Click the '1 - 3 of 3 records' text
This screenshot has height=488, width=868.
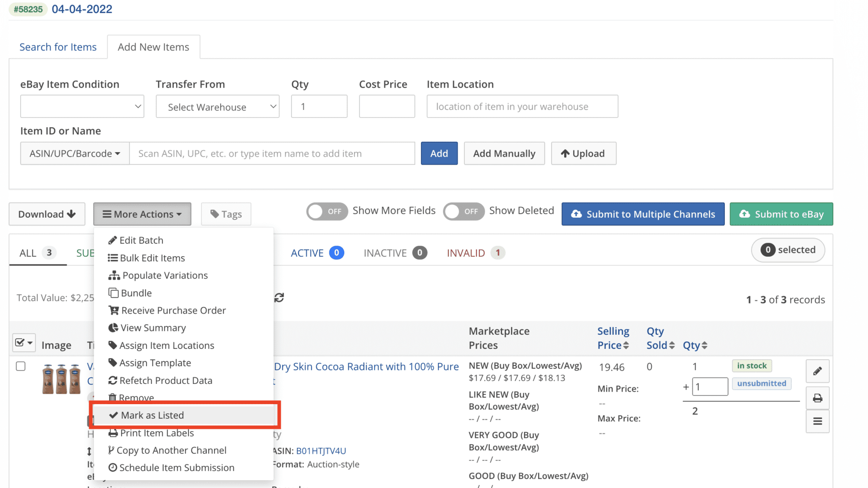pyautogui.click(x=786, y=300)
